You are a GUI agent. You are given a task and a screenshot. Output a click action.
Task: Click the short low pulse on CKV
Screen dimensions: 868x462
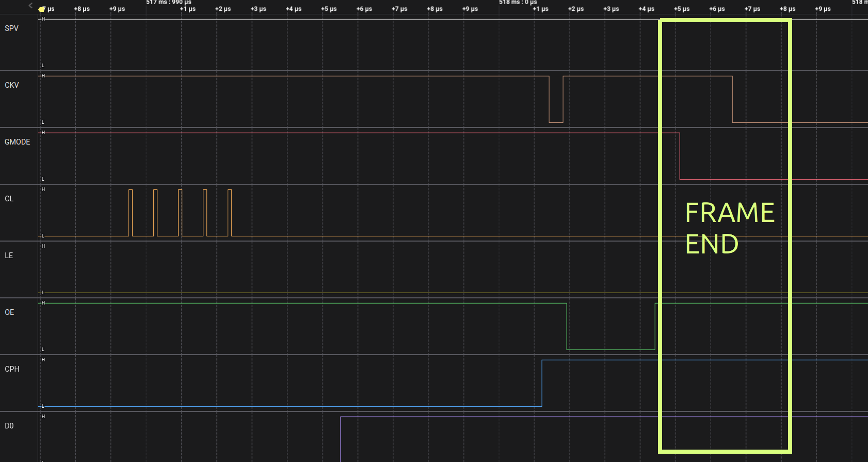(x=556, y=99)
